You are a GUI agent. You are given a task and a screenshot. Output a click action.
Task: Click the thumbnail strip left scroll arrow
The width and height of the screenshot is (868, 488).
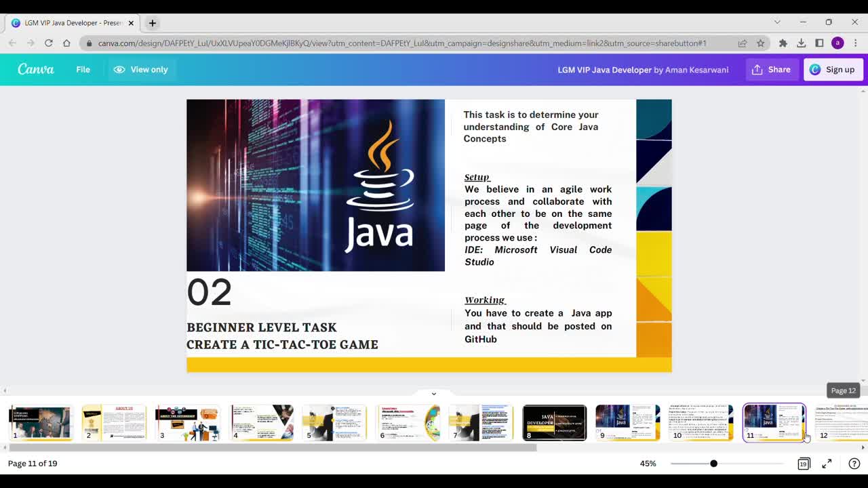tap(3, 447)
